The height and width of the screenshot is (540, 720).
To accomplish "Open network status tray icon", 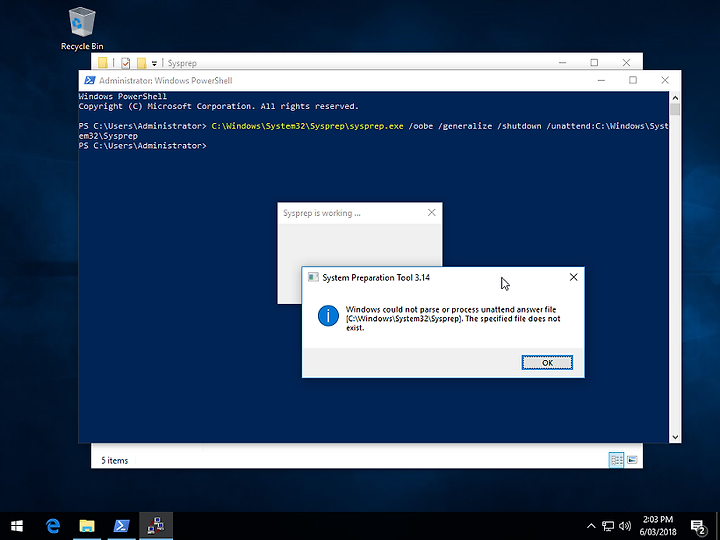I will pyautogui.click(x=608, y=526).
